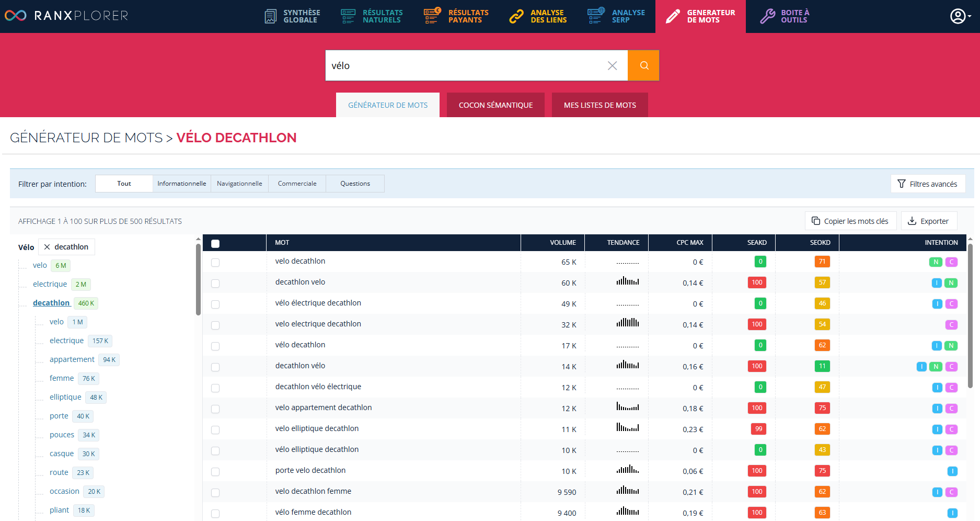Viewport: 980px width, 521px height.
Task: Check the row for porte velo decathlon
Action: pos(215,471)
